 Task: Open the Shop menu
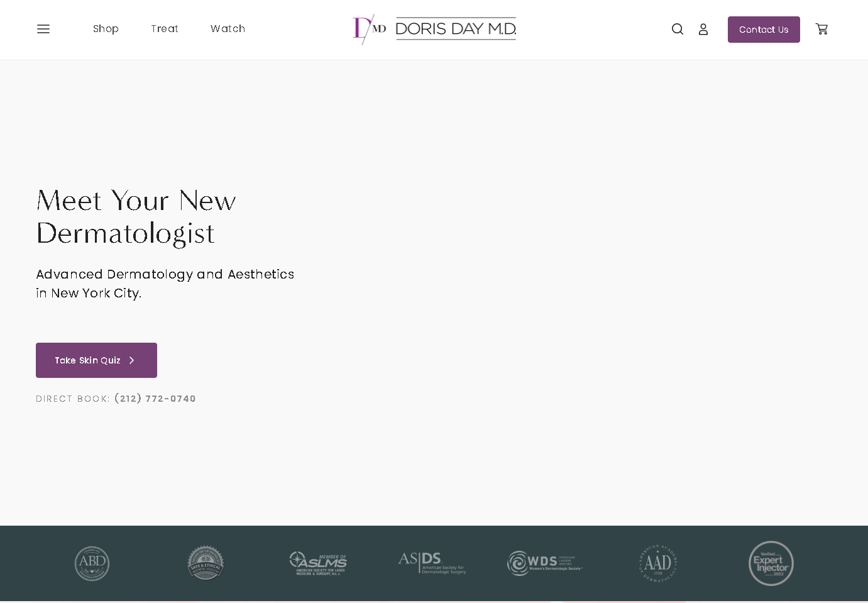click(x=106, y=29)
